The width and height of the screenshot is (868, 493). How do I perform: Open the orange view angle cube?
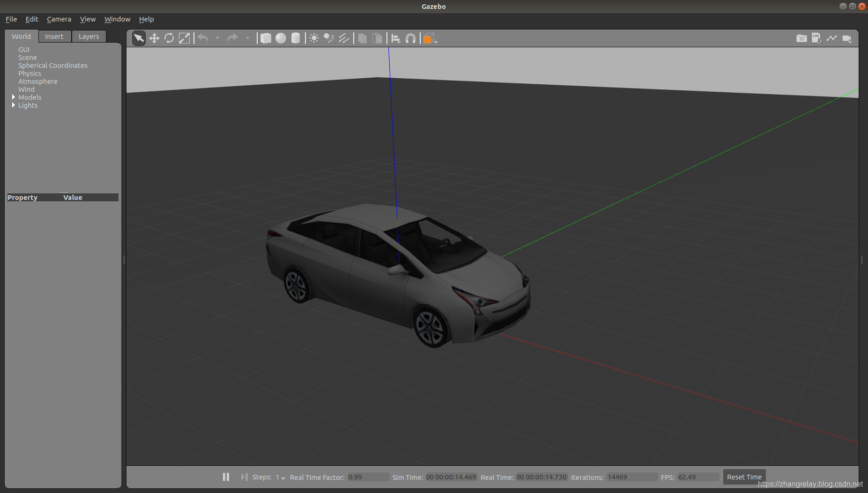pyautogui.click(x=429, y=38)
